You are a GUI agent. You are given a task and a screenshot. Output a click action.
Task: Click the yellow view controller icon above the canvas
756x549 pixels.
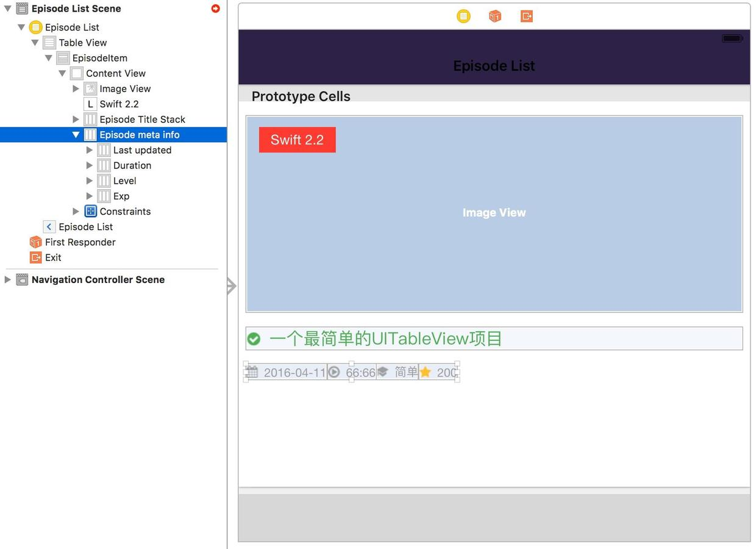[x=463, y=16]
